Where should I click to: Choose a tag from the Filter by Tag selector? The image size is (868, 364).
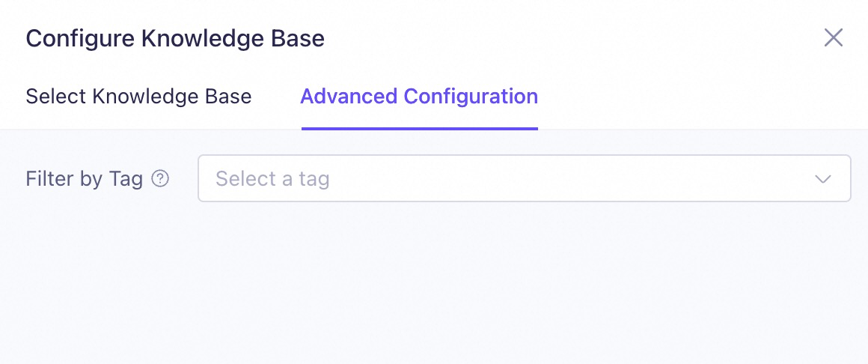(x=525, y=178)
